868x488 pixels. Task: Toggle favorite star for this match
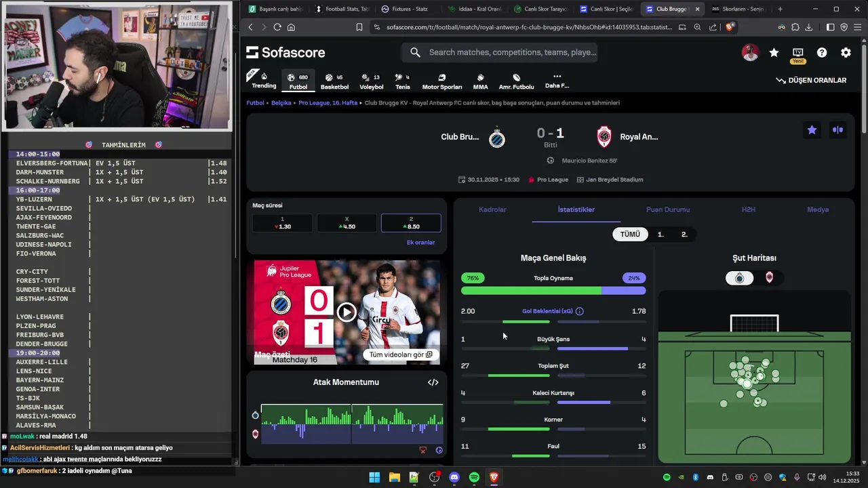click(812, 130)
